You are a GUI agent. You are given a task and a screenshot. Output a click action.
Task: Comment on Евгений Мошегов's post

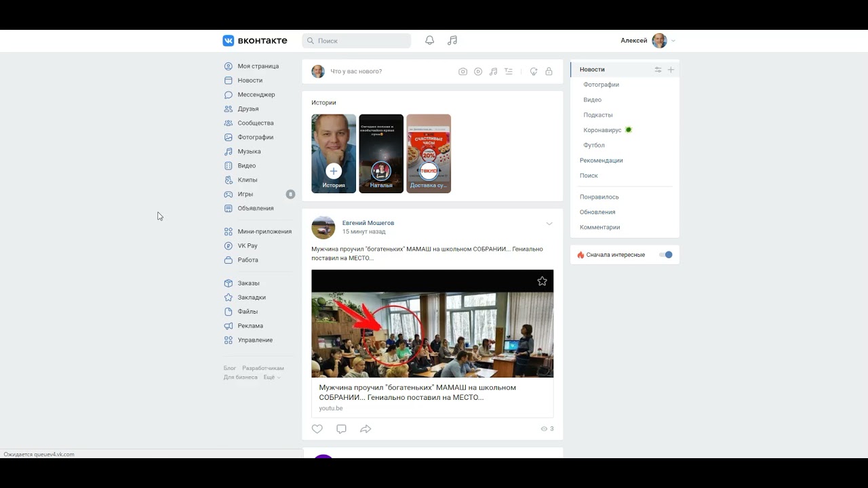coord(341,429)
